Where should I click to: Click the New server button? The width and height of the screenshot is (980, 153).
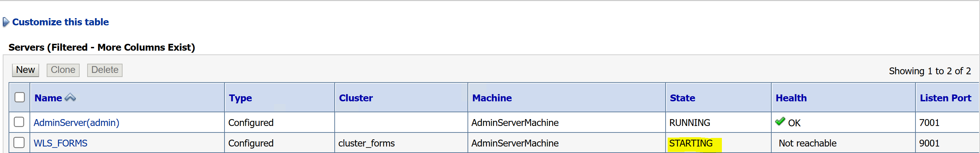[25, 70]
